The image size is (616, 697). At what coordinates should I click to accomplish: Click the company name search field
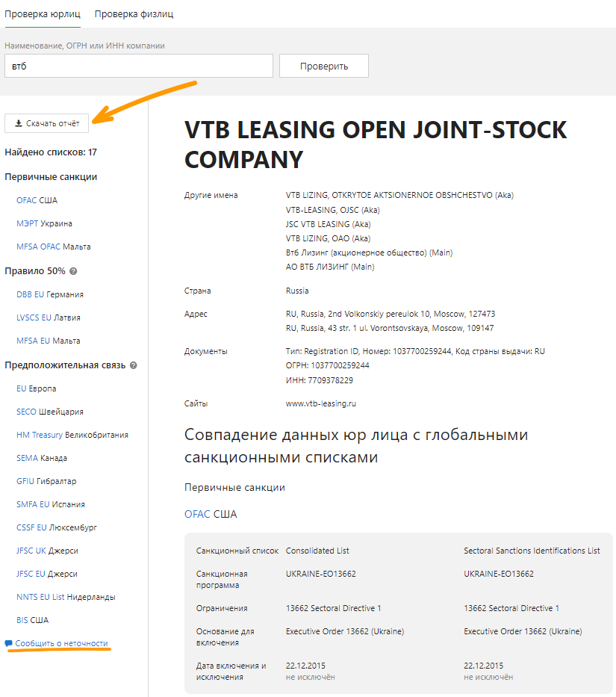pyautogui.click(x=139, y=66)
